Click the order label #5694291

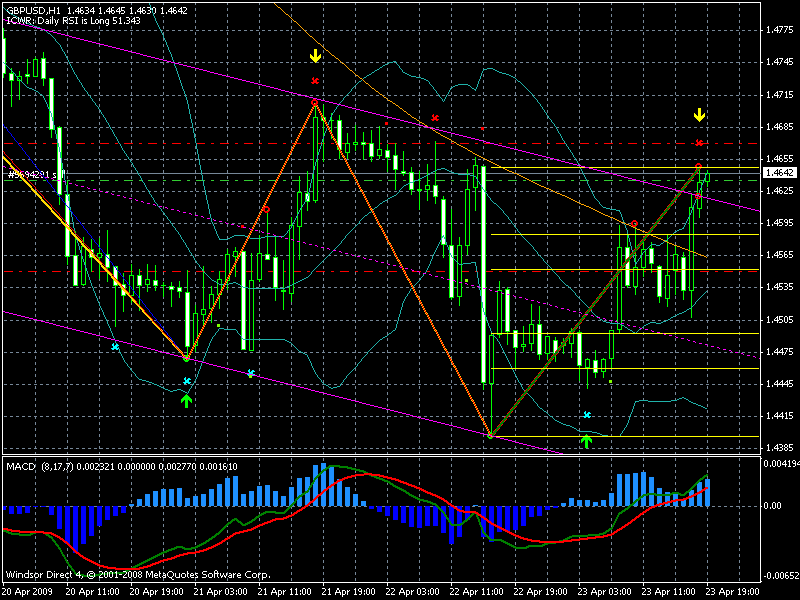31,174
